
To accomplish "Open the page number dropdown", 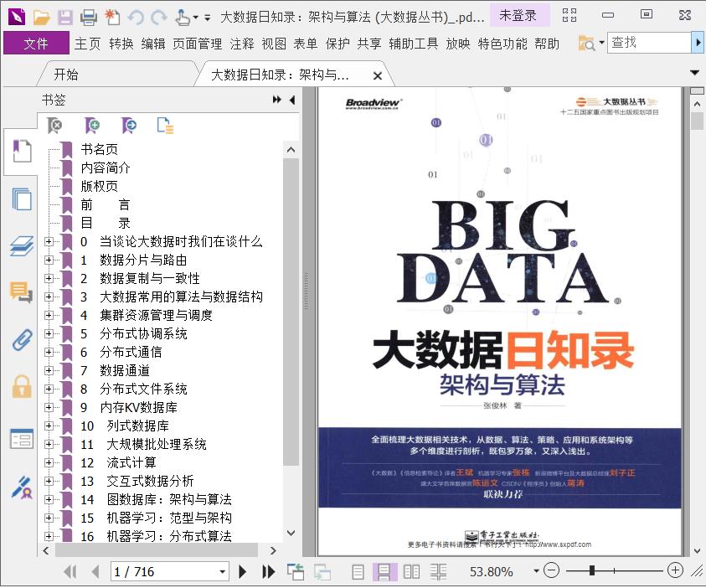I will [x=223, y=572].
